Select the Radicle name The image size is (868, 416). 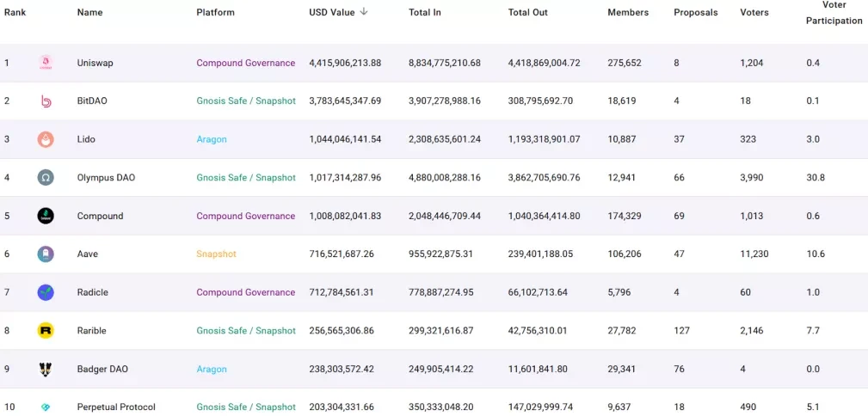93,292
